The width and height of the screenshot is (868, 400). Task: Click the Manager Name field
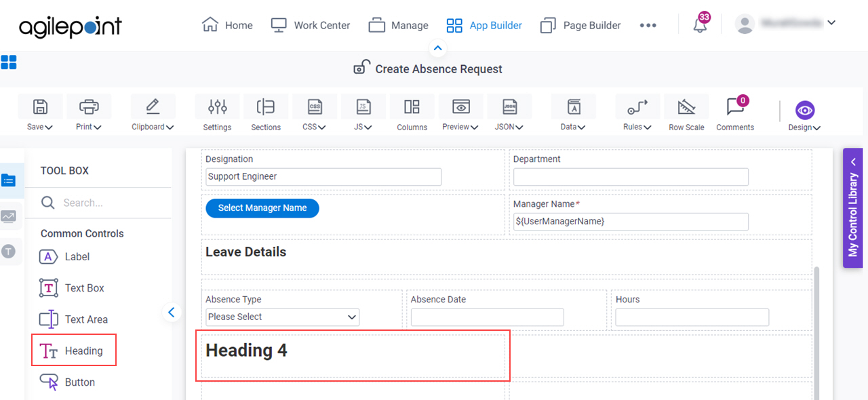click(x=631, y=222)
